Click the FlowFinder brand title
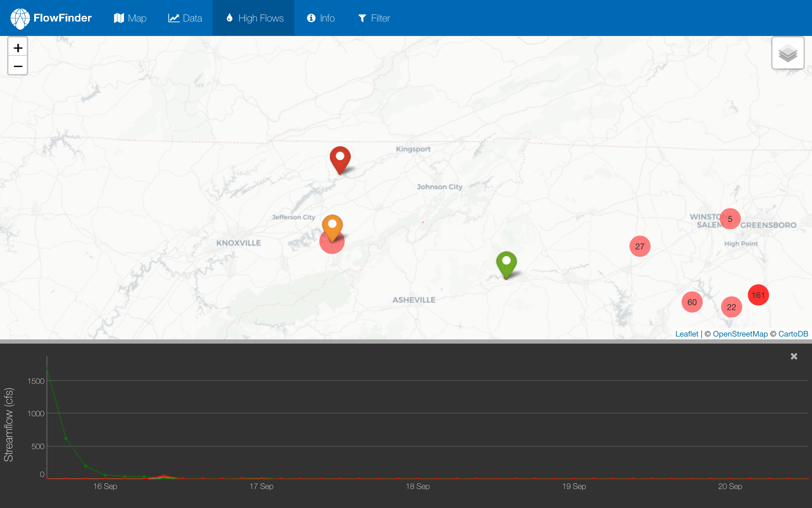 click(63, 18)
